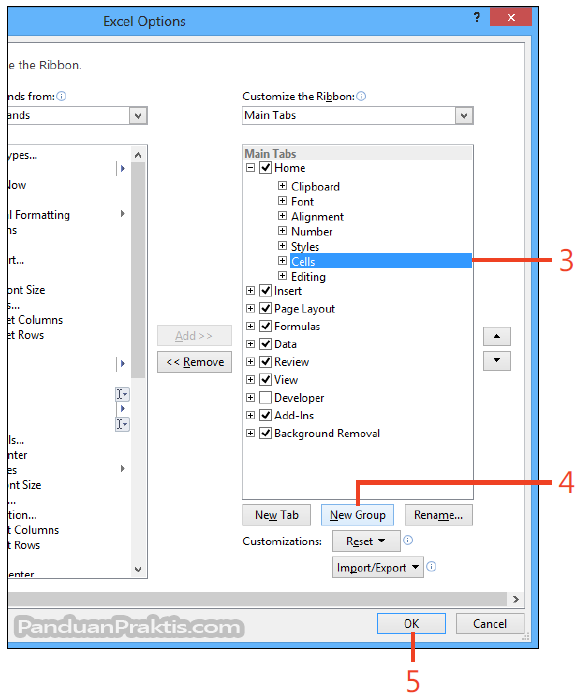Uncheck the Data tab checkbox

(266, 344)
